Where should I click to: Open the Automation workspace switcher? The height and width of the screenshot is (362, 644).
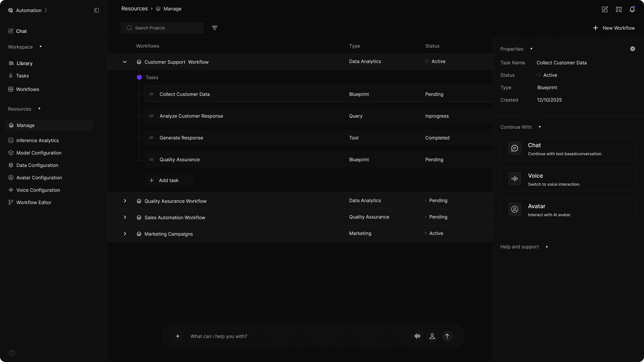[28, 10]
